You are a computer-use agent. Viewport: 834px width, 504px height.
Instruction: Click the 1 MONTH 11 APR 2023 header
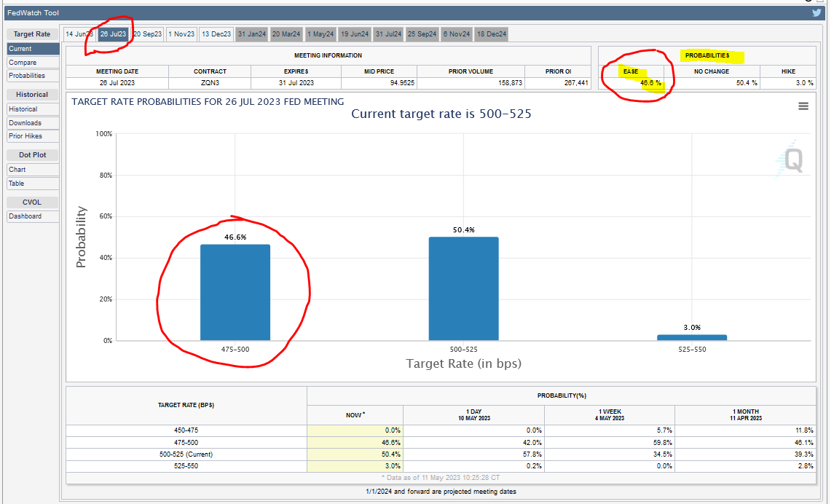pyautogui.click(x=746, y=414)
